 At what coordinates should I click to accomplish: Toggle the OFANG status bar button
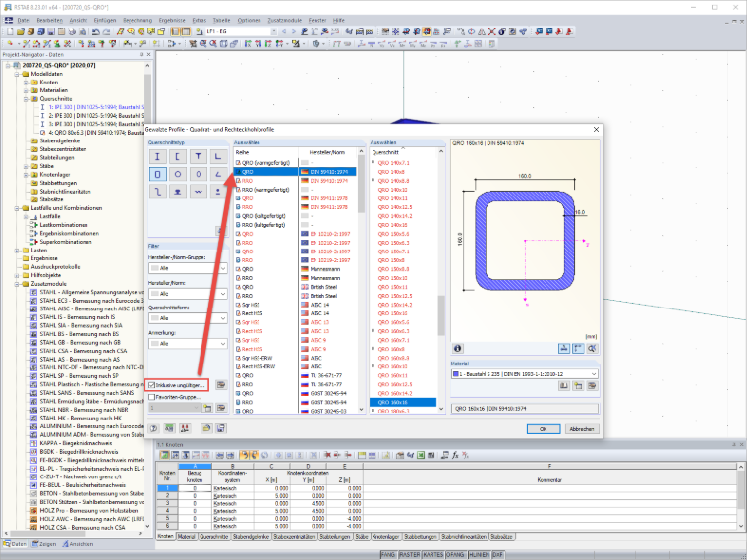(x=455, y=555)
